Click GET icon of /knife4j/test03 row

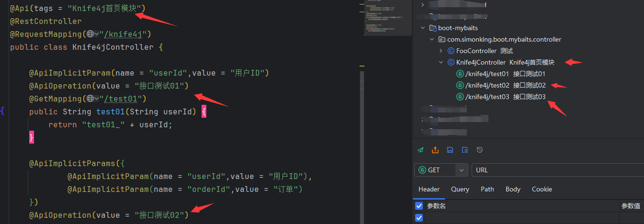pos(460,97)
